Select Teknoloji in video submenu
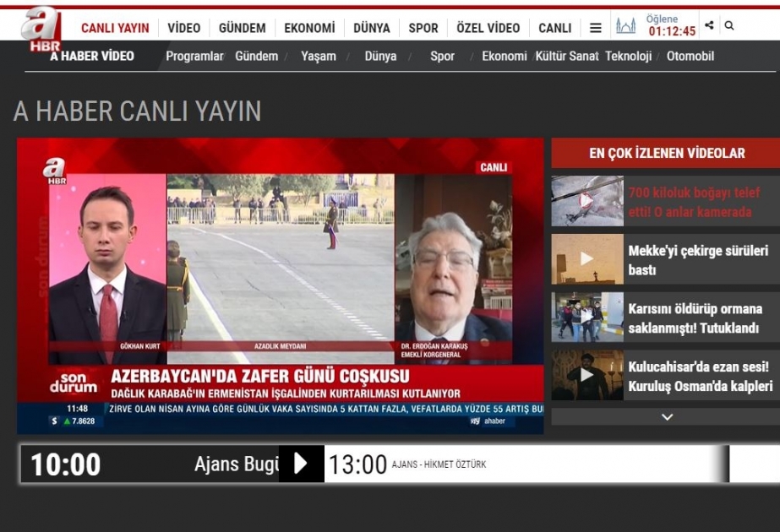 [628, 57]
